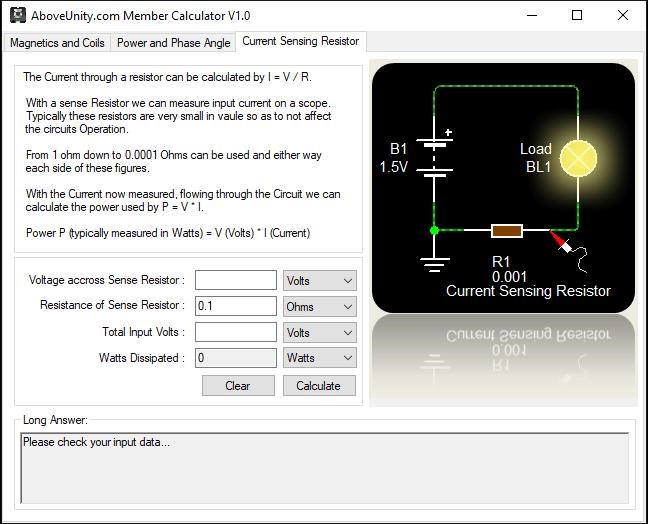Open the sense resistor voltage units dropdown
Viewport: 648px width, 524px height.
[319, 281]
